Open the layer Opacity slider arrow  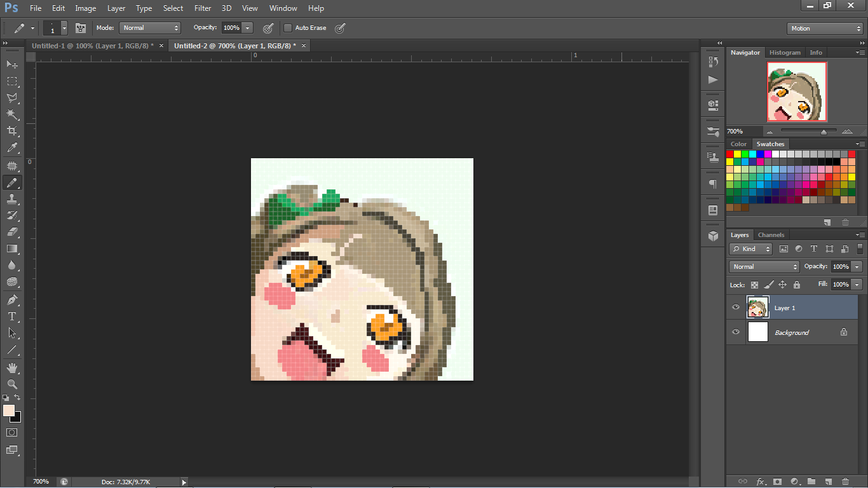pos(857,267)
